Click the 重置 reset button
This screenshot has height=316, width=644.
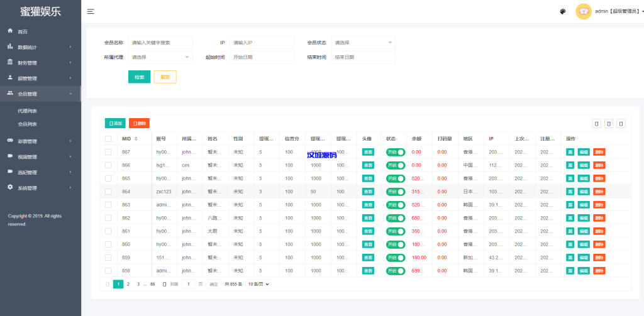click(x=165, y=77)
